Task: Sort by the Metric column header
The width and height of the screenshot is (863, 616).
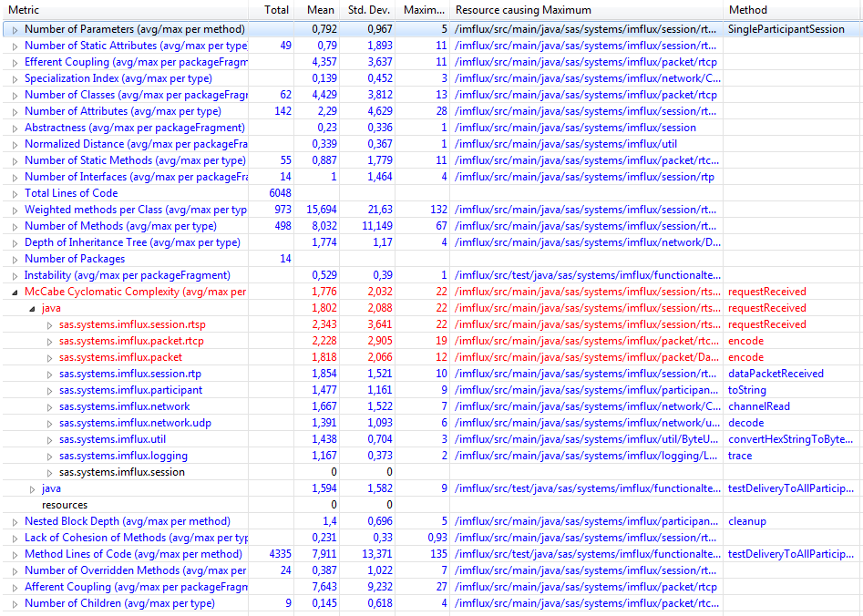Action: click(x=124, y=10)
